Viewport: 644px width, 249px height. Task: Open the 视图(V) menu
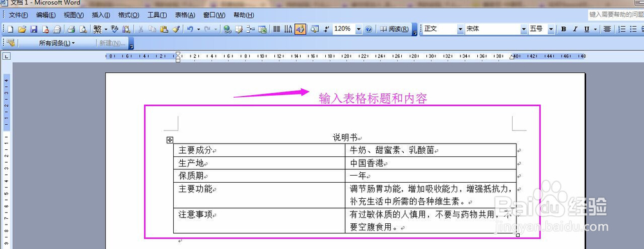click(73, 15)
